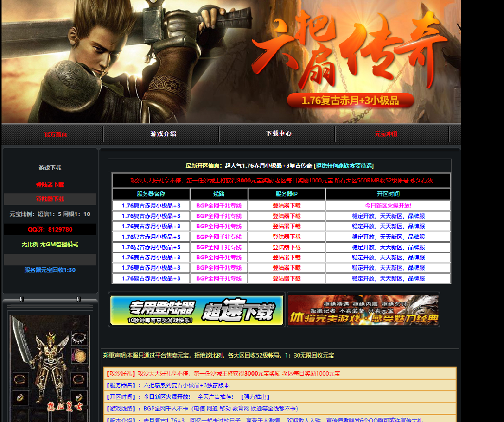Open the 元宝冲值 navigation item

point(386,134)
